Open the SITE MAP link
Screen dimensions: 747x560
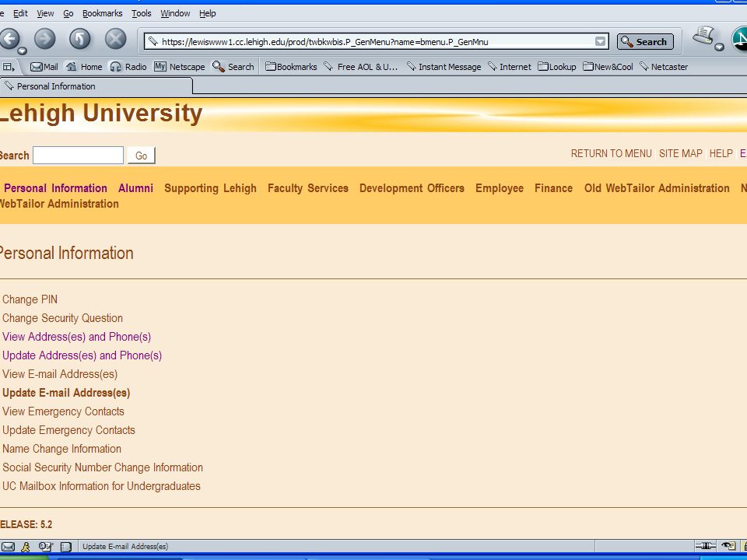click(681, 153)
